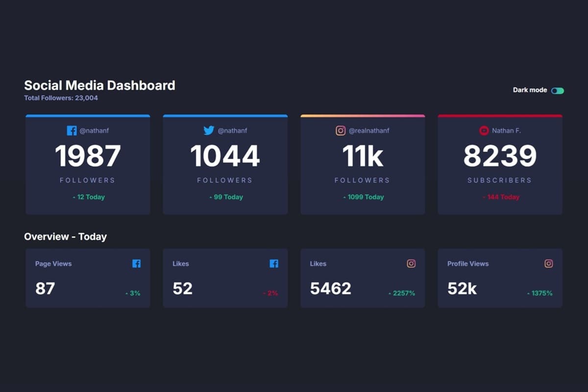Click the @realnathanf handle
Viewport: 588px width, 392px height.
[x=369, y=131]
